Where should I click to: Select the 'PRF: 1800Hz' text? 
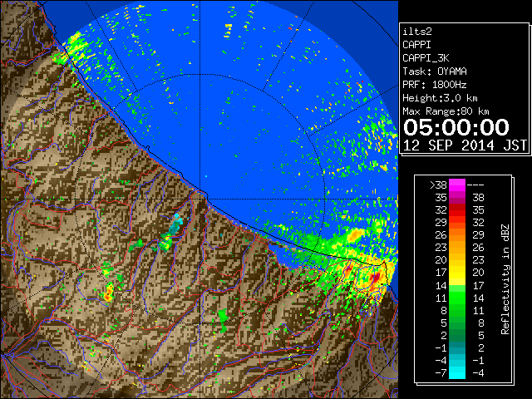click(x=435, y=85)
